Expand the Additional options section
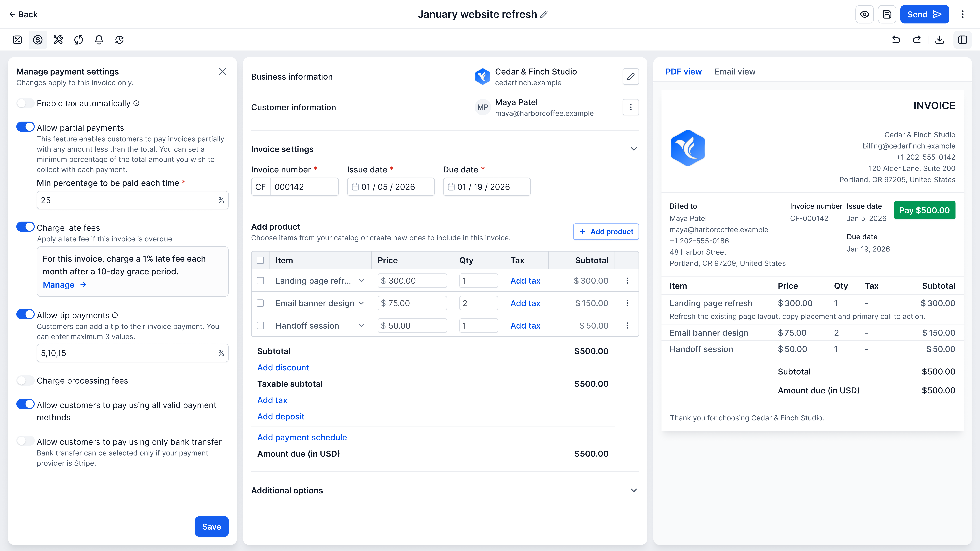This screenshot has height=551, width=980. pos(634,491)
